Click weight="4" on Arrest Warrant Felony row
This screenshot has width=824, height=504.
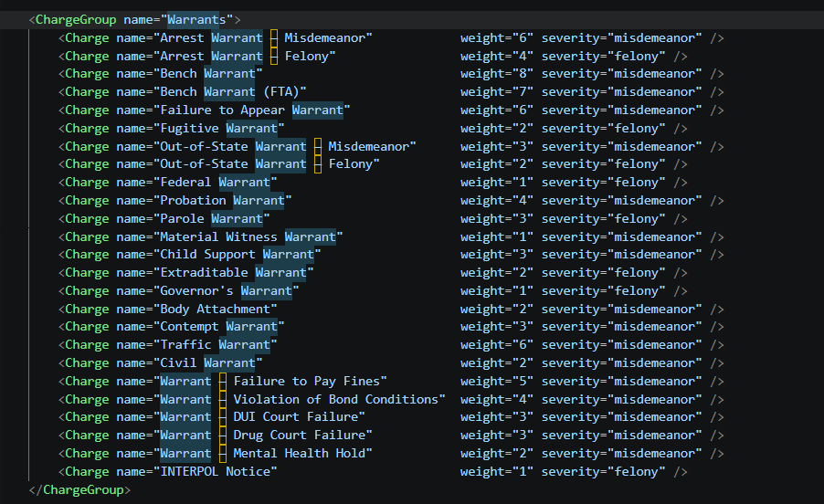coord(497,57)
